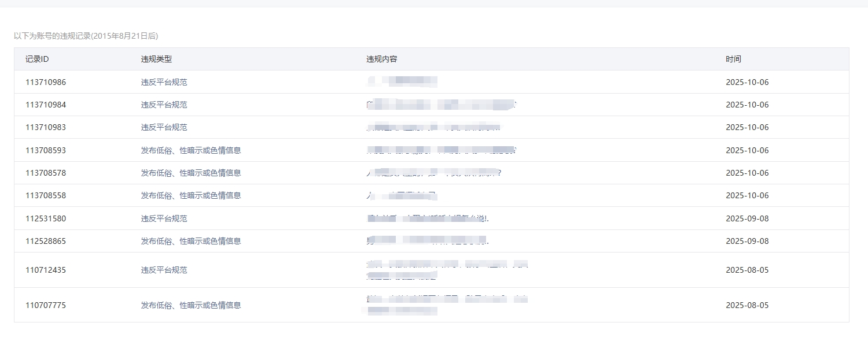Click record ID 110707775

(x=46, y=305)
